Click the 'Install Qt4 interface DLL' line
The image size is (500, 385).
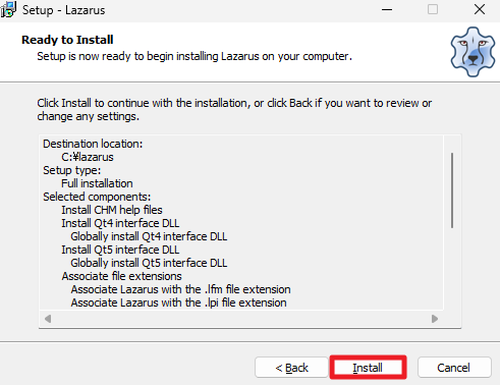tap(120, 223)
